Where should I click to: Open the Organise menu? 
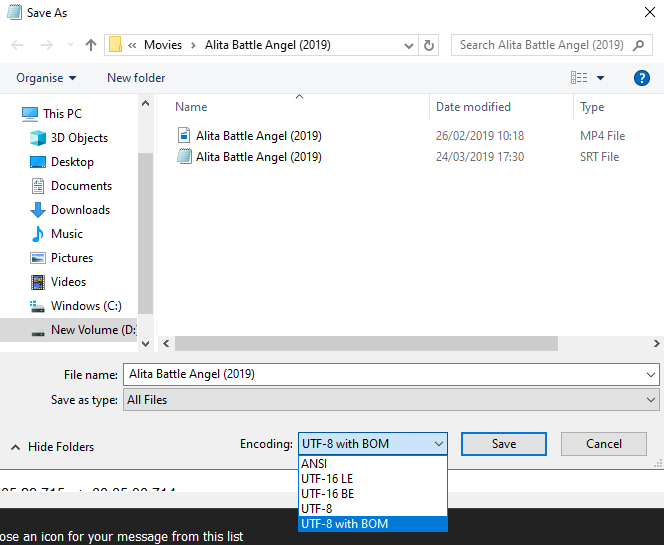(46, 78)
